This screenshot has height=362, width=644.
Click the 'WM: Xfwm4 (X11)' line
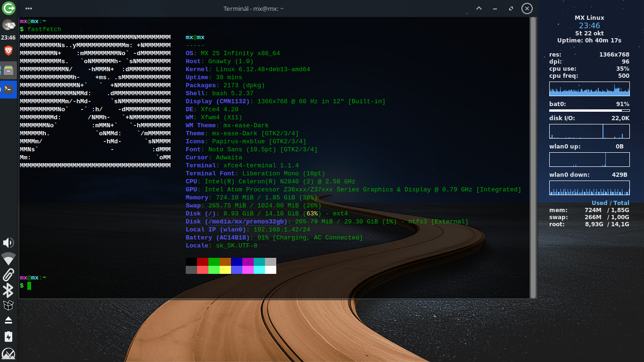pyautogui.click(x=214, y=117)
